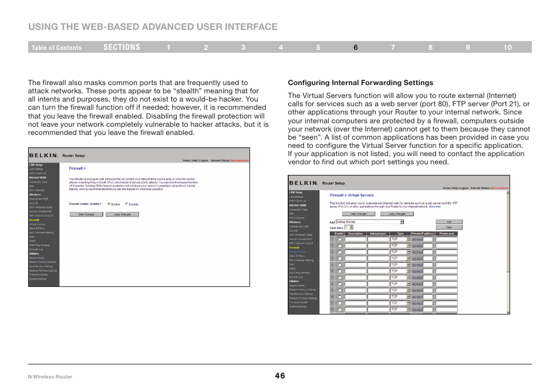
Task: Open Client IP Filters in Firewall screenshot sidebar
Action: tap(37, 228)
